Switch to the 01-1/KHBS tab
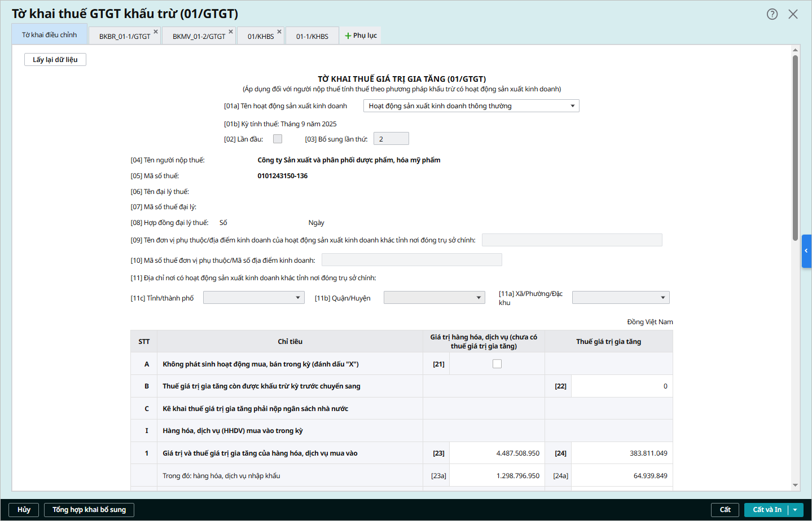Screen dimensions: 812x521 (312, 36)
